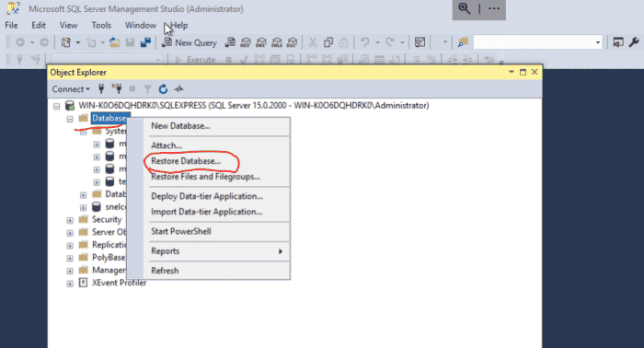
Task: Click the Navigate Backward toolbar icon
Action: (20, 42)
